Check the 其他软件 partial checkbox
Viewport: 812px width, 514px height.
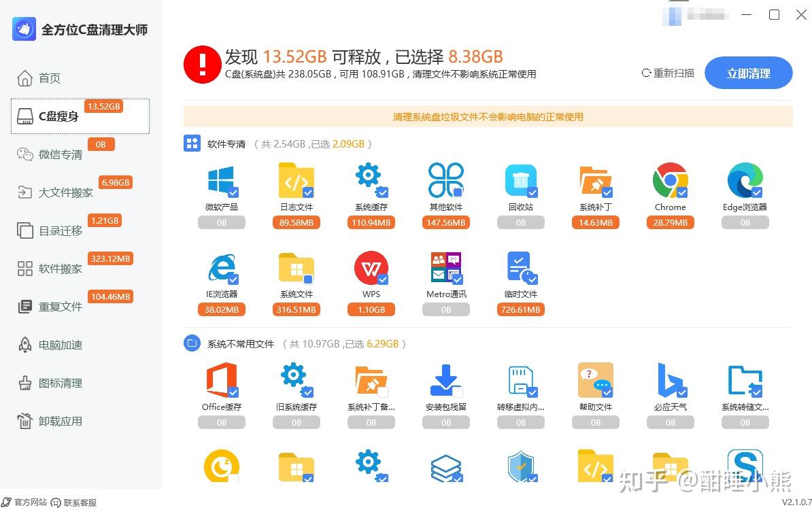click(x=458, y=192)
